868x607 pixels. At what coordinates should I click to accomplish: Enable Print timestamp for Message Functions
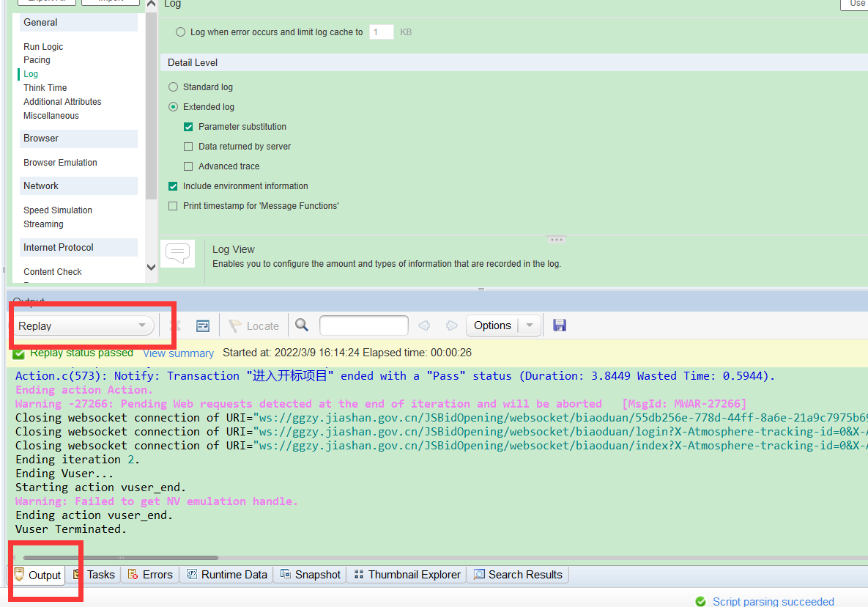tap(173, 206)
